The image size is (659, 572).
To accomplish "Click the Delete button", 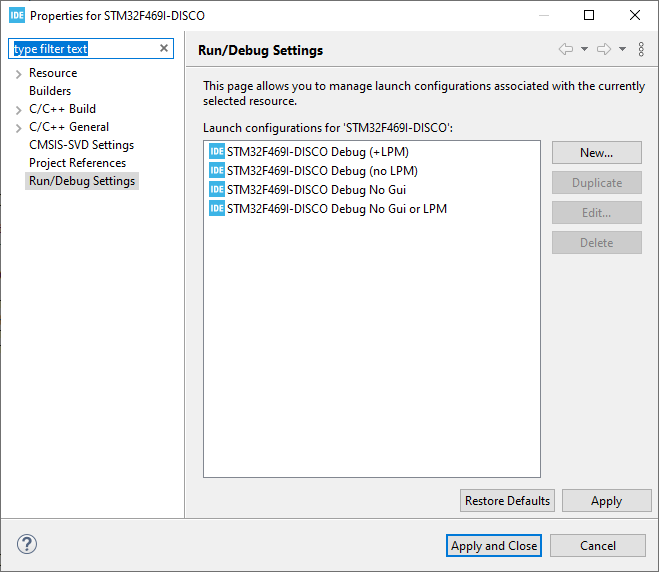I will coord(597,243).
